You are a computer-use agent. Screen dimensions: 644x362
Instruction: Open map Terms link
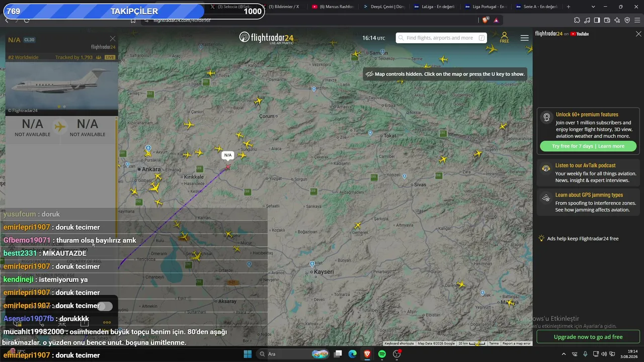(x=494, y=343)
